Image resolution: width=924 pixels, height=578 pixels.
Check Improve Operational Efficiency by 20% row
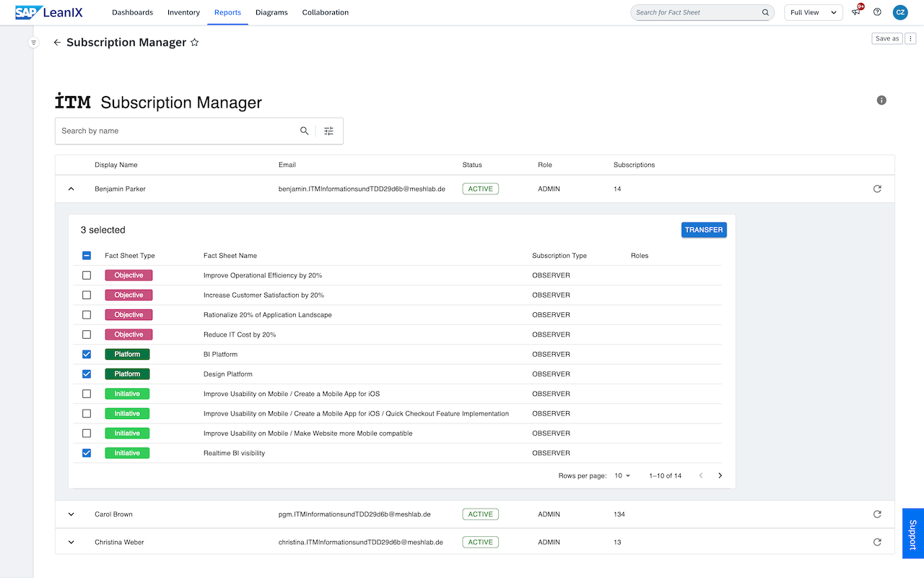pos(87,275)
